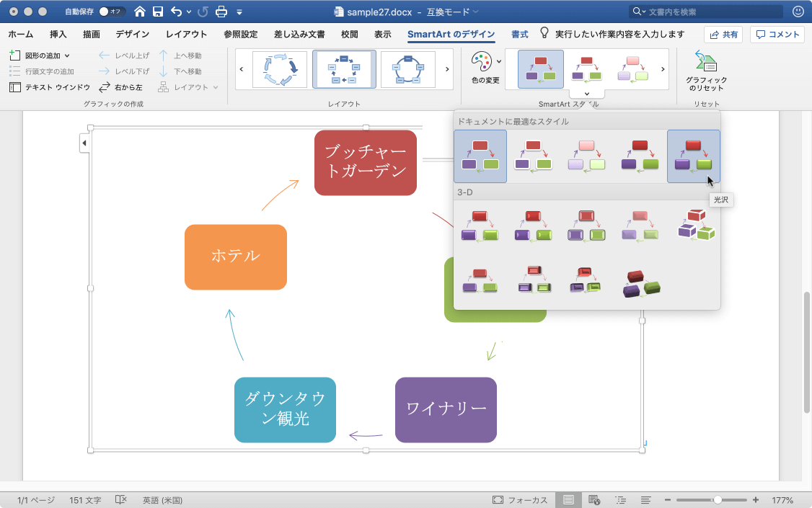Go to the レイアウト tab
This screenshot has height=508, width=812.
187,34
